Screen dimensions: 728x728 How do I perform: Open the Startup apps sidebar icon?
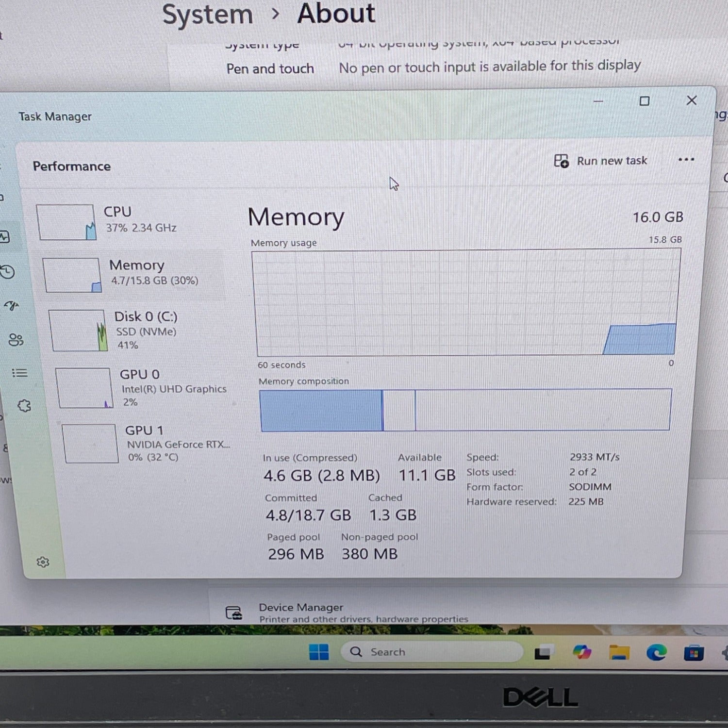coord(12,306)
